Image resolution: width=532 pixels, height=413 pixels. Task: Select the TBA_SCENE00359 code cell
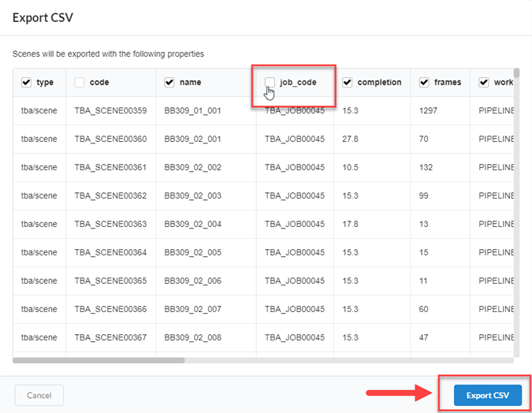[x=110, y=110]
